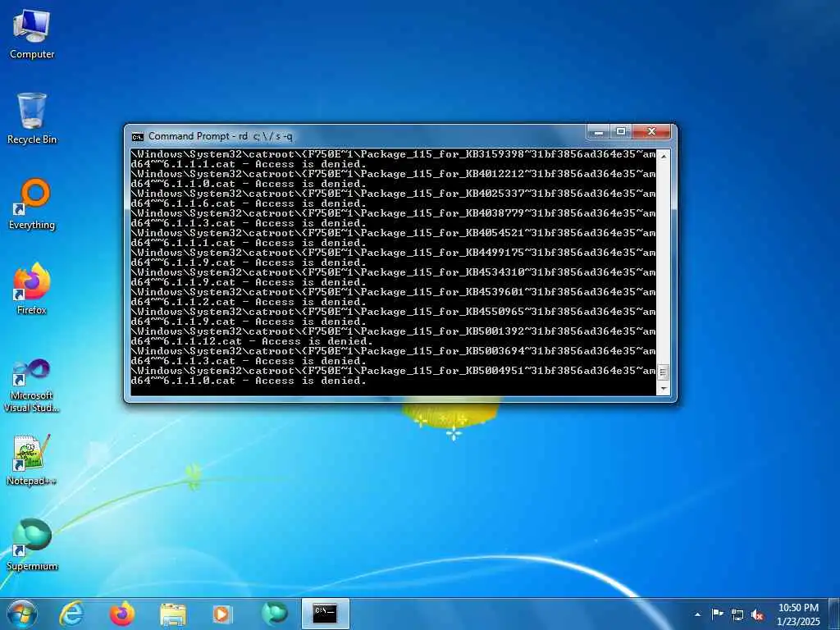Select Microsoft Visual Studio desktop shortcut

tap(32, 386)
